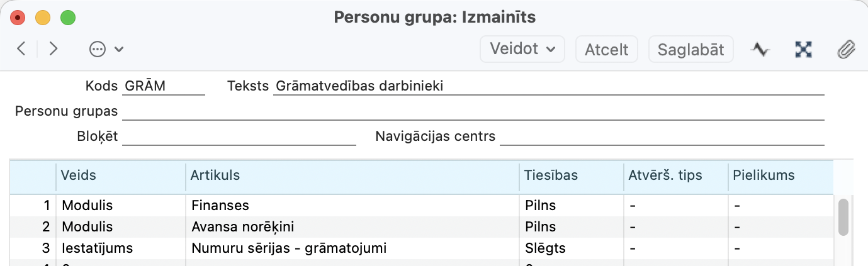Viewport: 868px width, 266px height.
Task: Expand the Veidot dropdown button
Action: point(522,49)
